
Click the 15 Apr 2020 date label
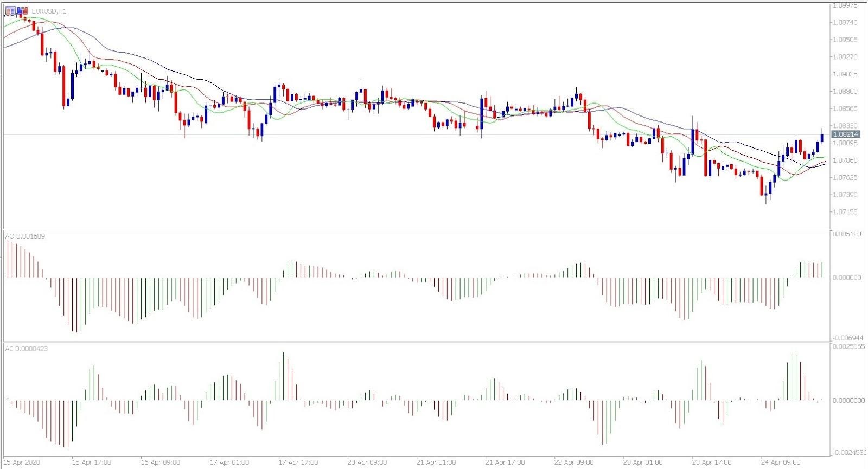[22, 462]
